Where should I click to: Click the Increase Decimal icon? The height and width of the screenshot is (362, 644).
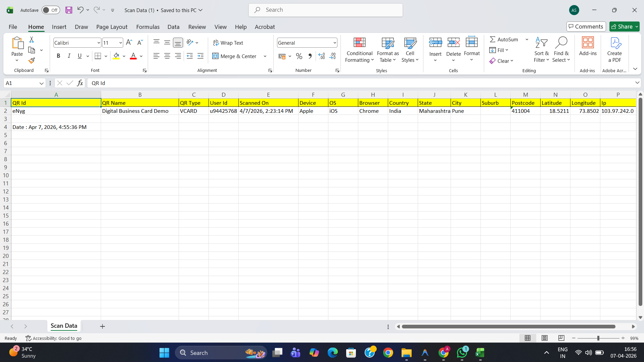[321, 56]
